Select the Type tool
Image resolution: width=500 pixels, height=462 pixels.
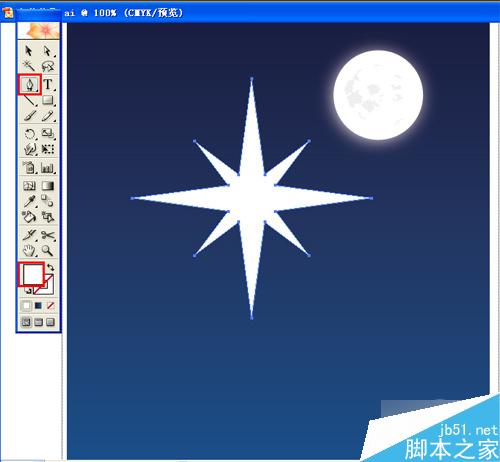(x=48, y=84)
